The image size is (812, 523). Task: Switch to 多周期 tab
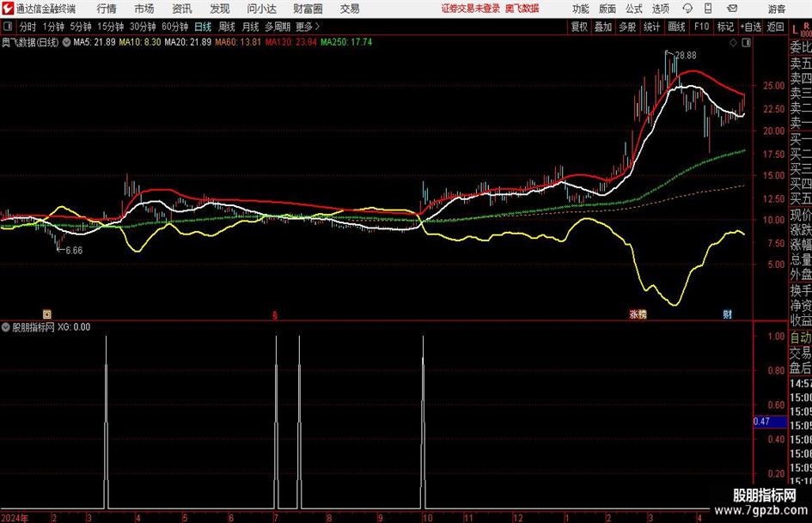278,27
